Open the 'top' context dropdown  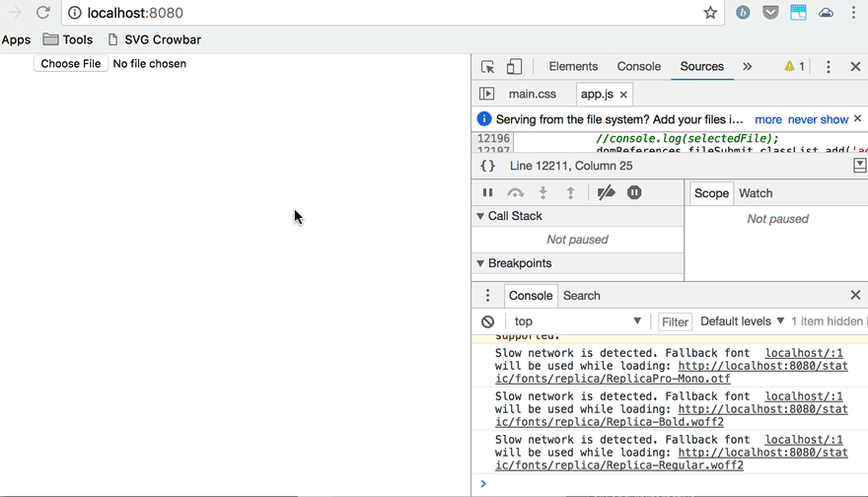[x=577, y=321]
